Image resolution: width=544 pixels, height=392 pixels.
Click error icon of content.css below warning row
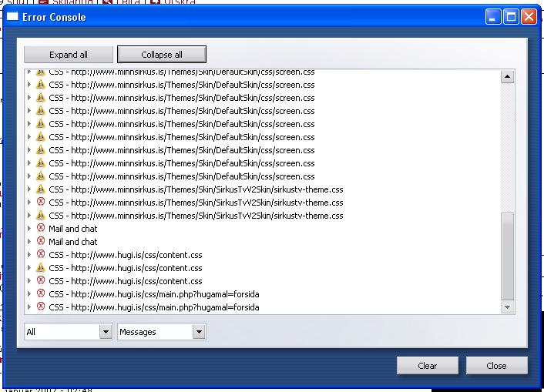point(41,280)
